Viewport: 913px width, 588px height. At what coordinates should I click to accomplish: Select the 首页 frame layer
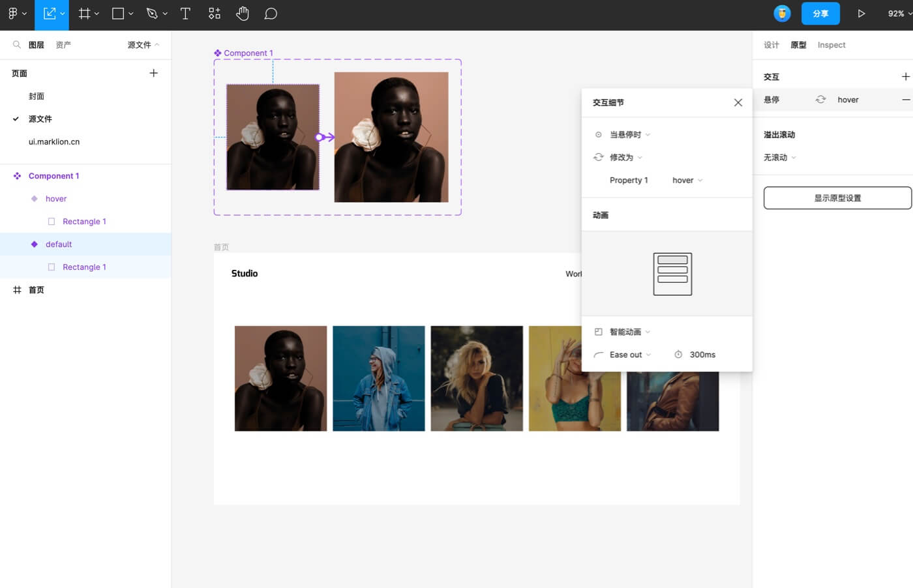[x=85, y=290]
